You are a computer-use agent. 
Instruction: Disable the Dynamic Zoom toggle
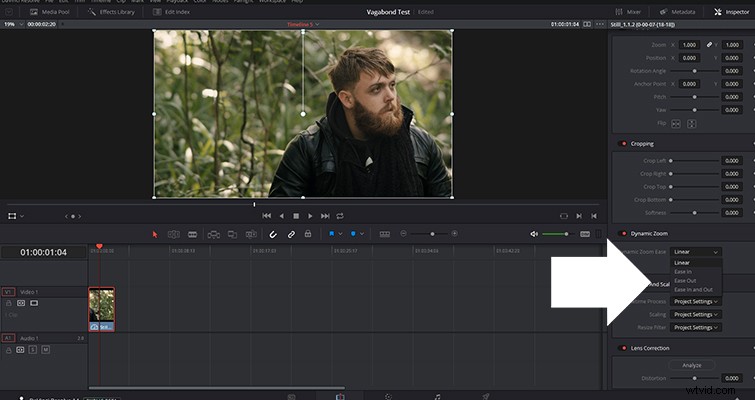(623, 233)
